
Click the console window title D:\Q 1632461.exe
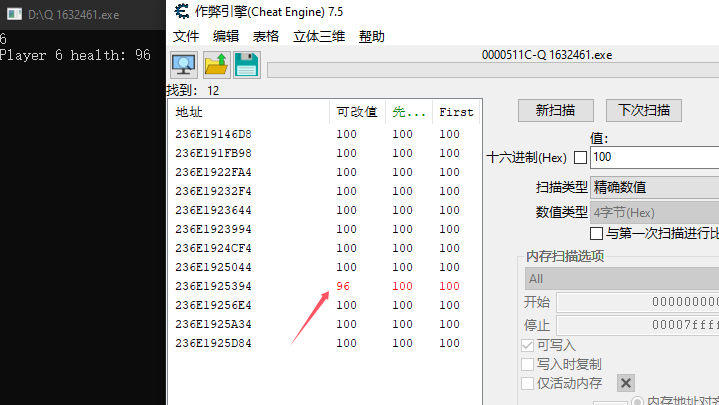click(x=73, y=15)
